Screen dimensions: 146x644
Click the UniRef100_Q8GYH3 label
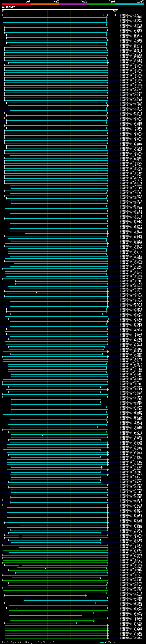pyautogui.click(x=131, y=123)
